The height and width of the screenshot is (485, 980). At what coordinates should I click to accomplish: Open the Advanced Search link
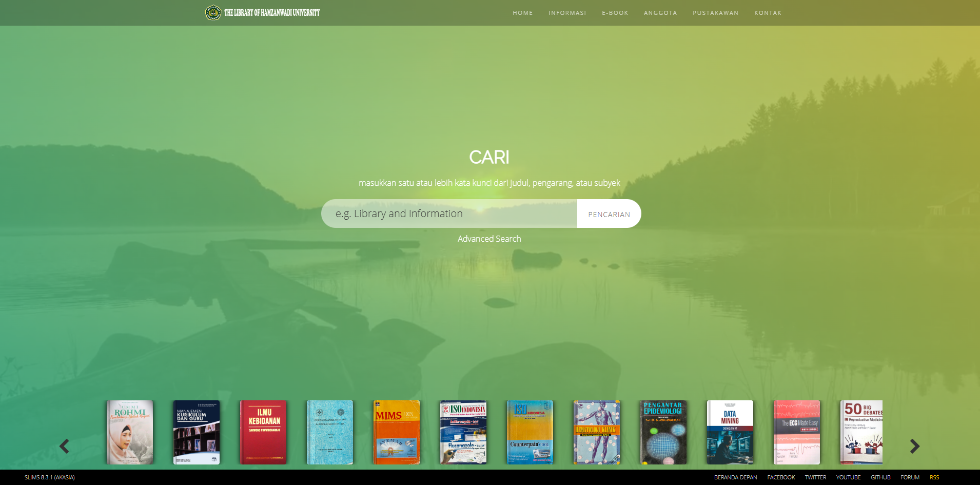pyautogui.click(x=489, y=239)
